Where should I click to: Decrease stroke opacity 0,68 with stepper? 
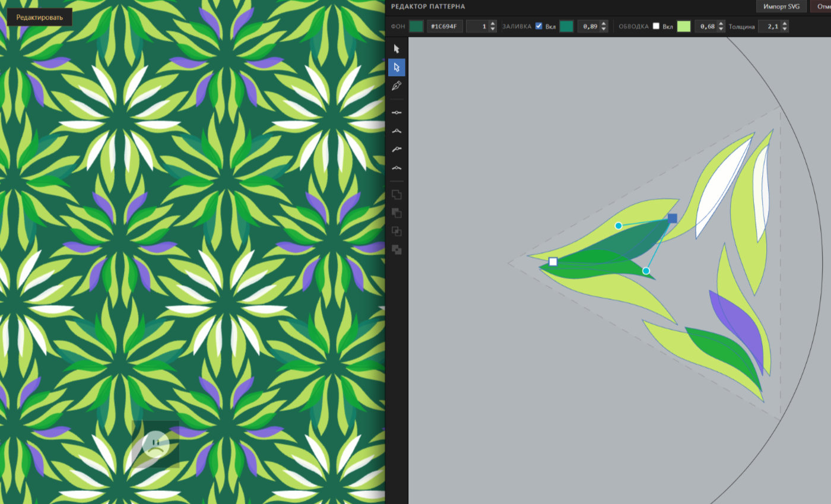point(721,28)
